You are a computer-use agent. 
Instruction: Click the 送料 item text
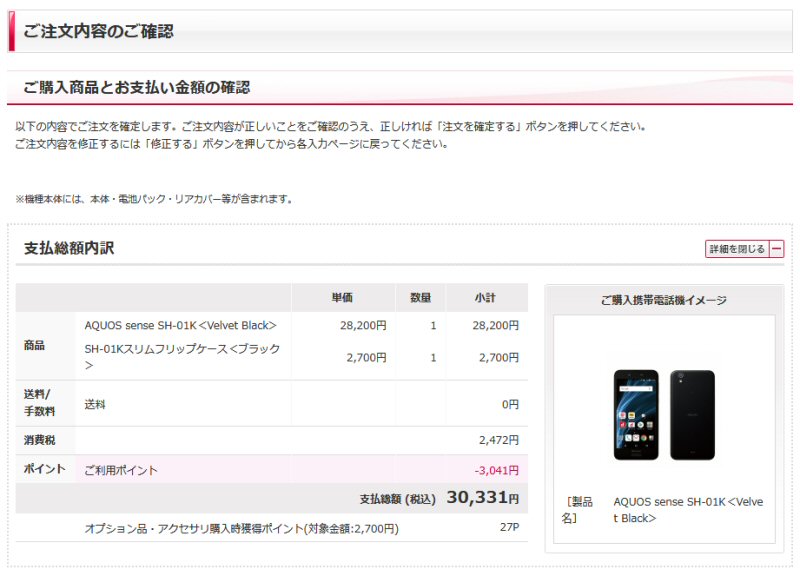point(95,405)
